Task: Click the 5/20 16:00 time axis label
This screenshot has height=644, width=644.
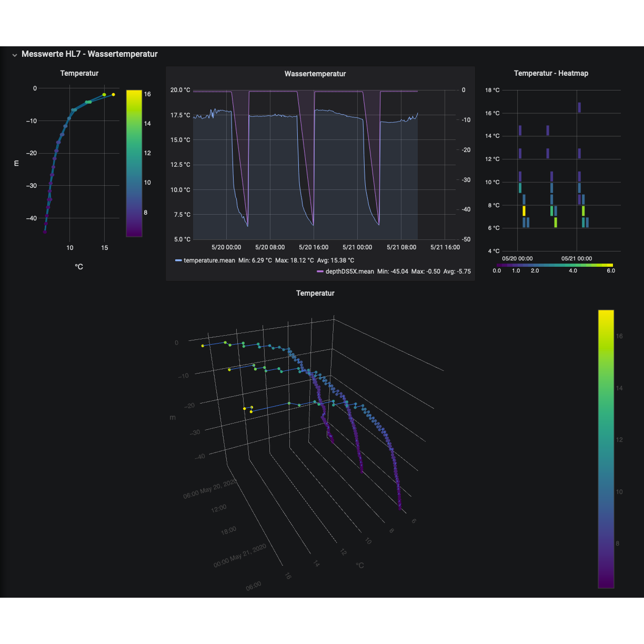Action: [x=314, y=247]
